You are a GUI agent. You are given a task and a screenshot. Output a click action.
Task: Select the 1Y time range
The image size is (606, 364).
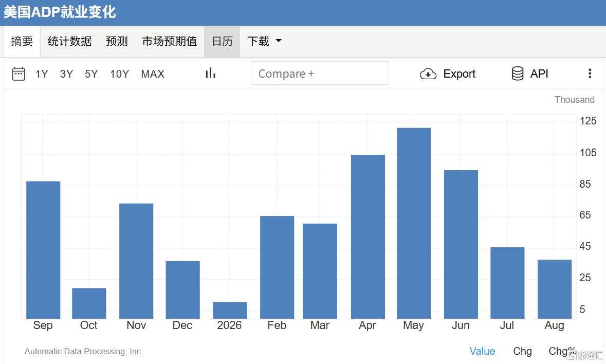click(42, 74)
